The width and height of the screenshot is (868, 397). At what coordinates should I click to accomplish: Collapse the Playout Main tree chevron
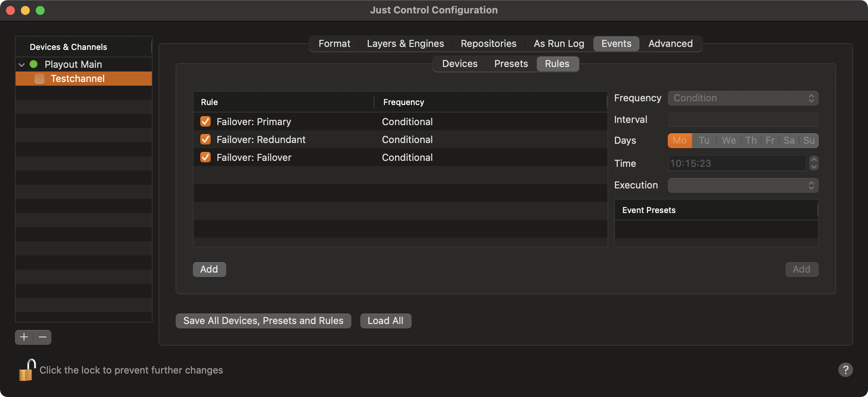pos(22,64)
